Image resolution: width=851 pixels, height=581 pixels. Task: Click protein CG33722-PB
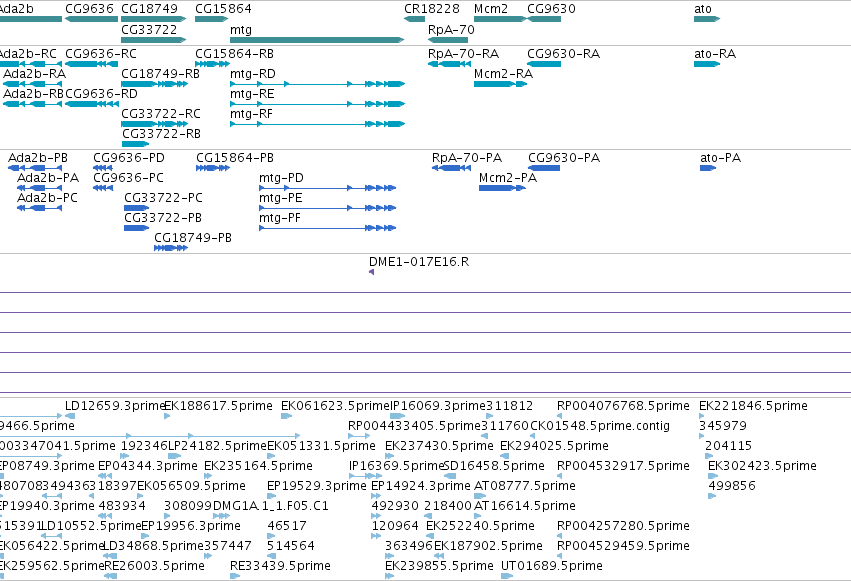tap(136, 228)
